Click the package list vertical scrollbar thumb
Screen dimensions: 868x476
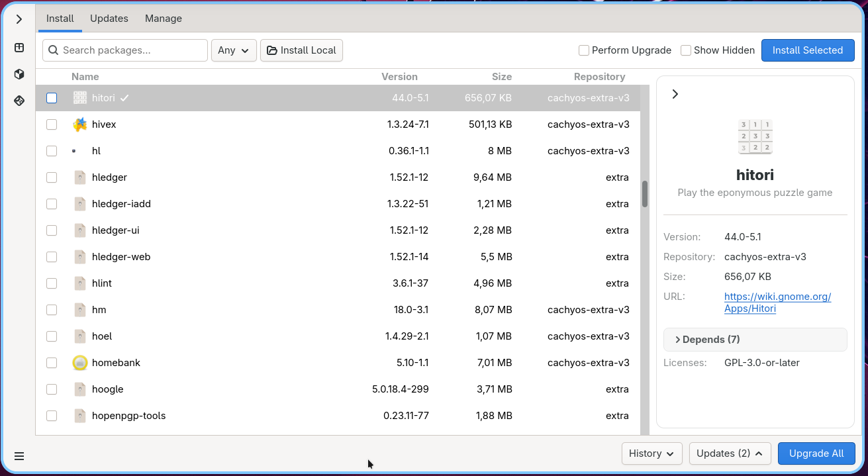click(645, 194)
